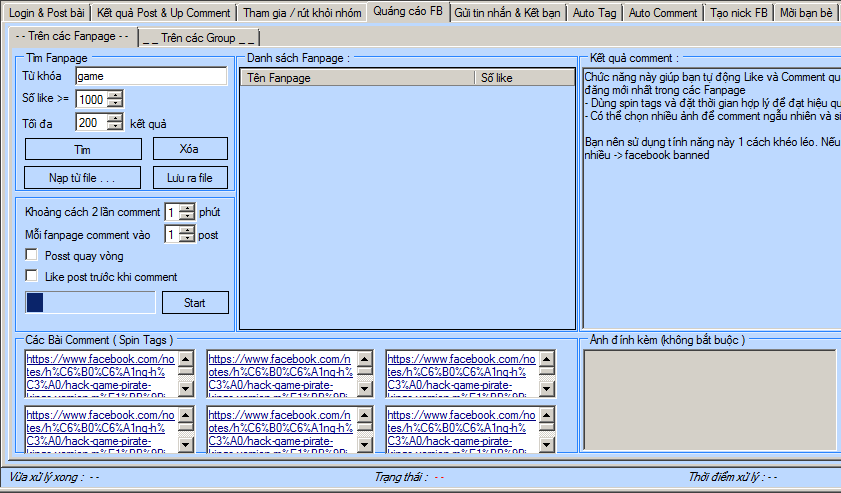Viewport: 841px width, 493px height.
Task: Go to the Tạo nick FB tab
Action: [x=739, y=12]
